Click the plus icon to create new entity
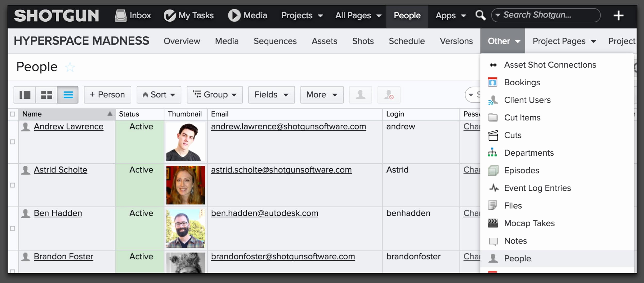This screenshot has width=644, height=283. click(618, 15)
